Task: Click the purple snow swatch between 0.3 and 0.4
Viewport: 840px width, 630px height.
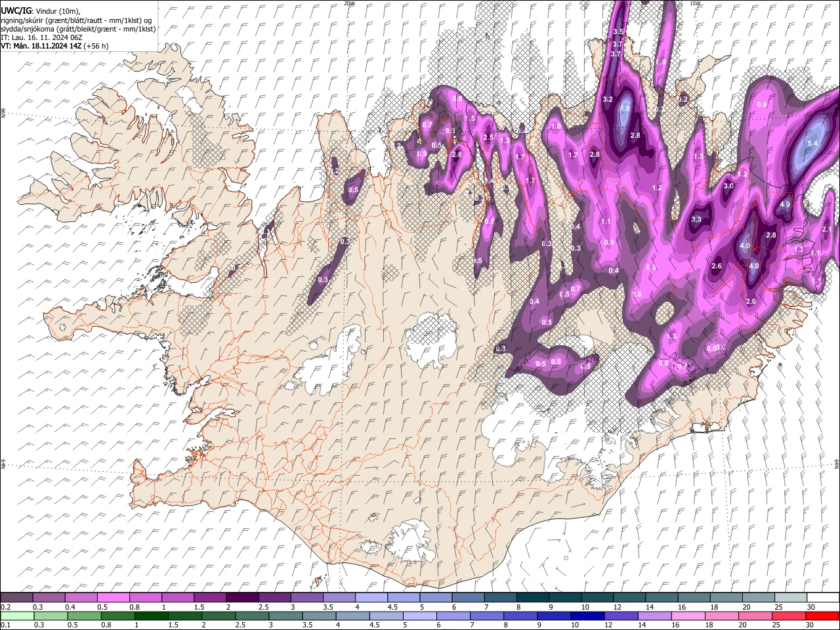Action: [x=49, y=597]
